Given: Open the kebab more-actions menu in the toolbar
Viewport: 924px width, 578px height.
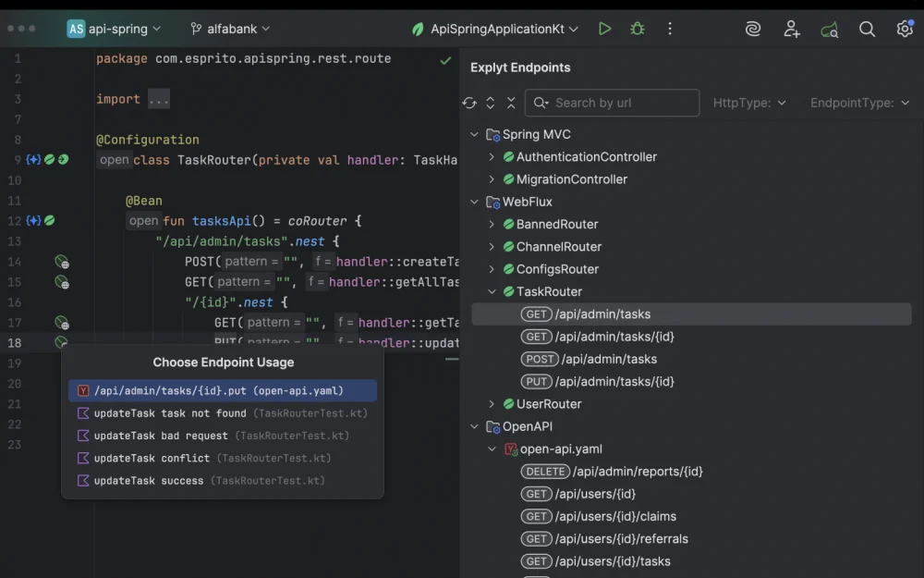Looking at the screenshot, I should tap(670, 29).
